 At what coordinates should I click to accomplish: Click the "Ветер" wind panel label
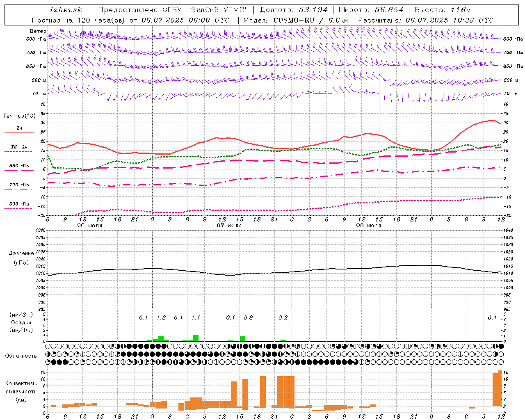point(38,31)
